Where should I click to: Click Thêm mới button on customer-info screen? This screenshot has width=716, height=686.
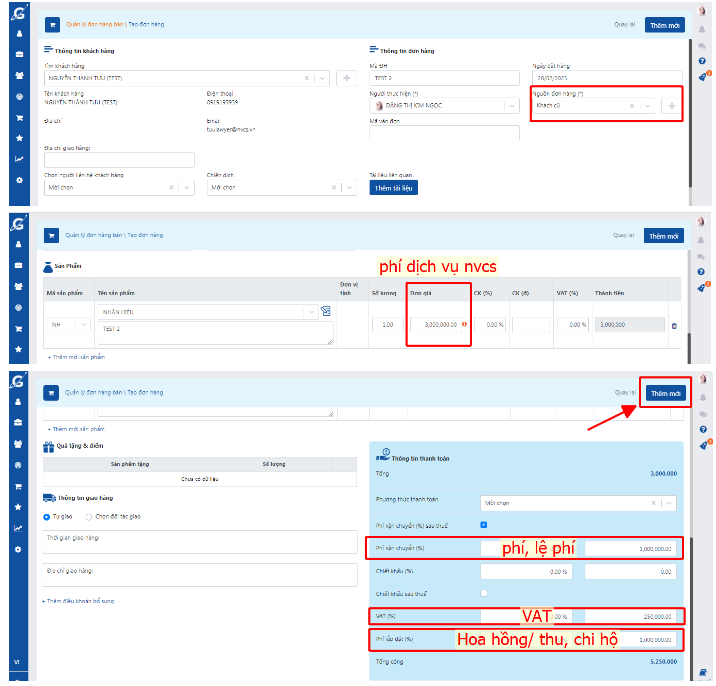(x=664, y=25)
